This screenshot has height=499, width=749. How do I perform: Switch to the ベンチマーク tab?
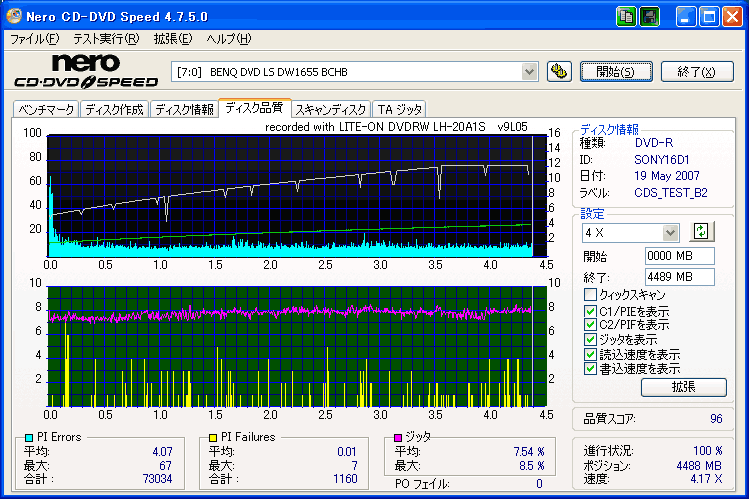(x=46, y=109)
